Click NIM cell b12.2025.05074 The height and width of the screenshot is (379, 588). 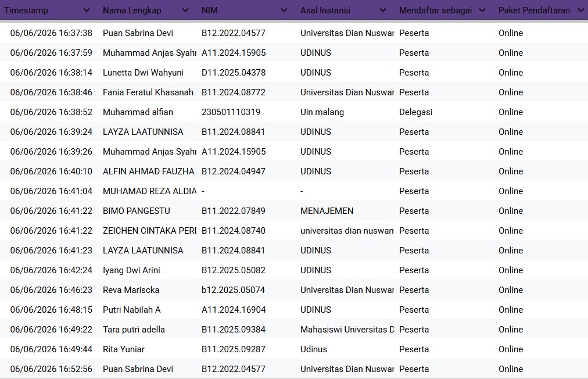247,289
